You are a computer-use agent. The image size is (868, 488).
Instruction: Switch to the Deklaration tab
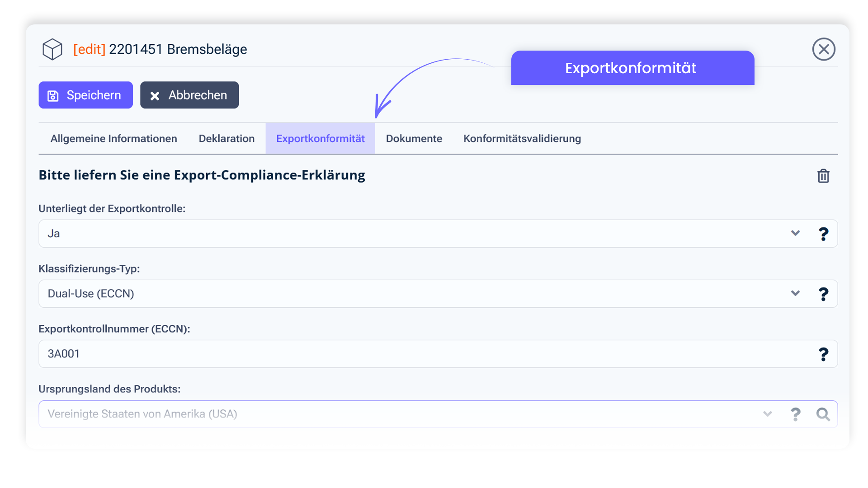(226, 139)
